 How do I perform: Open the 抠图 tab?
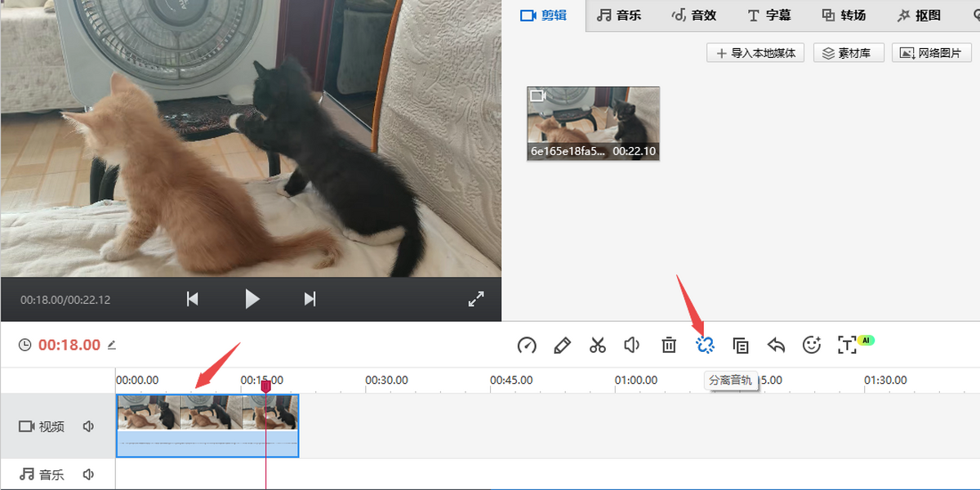pyautogui.click(x=919, y=15)
